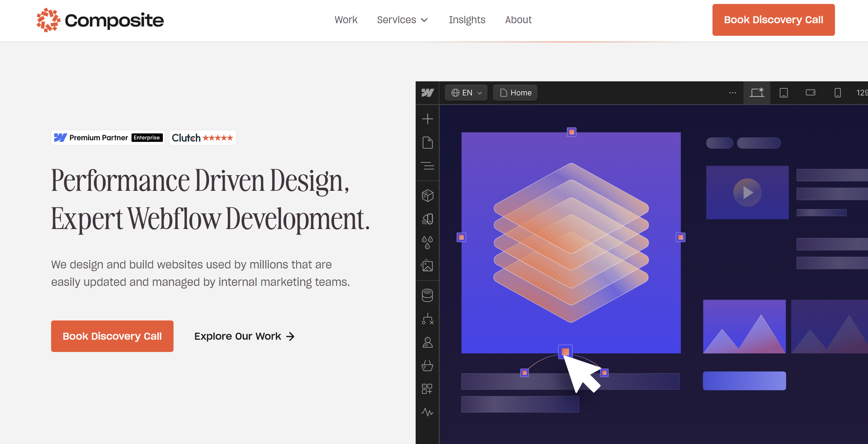This screenshot has width=868, height=444.
Task: Click the video play button thumbnail
Action: point(747,193)
